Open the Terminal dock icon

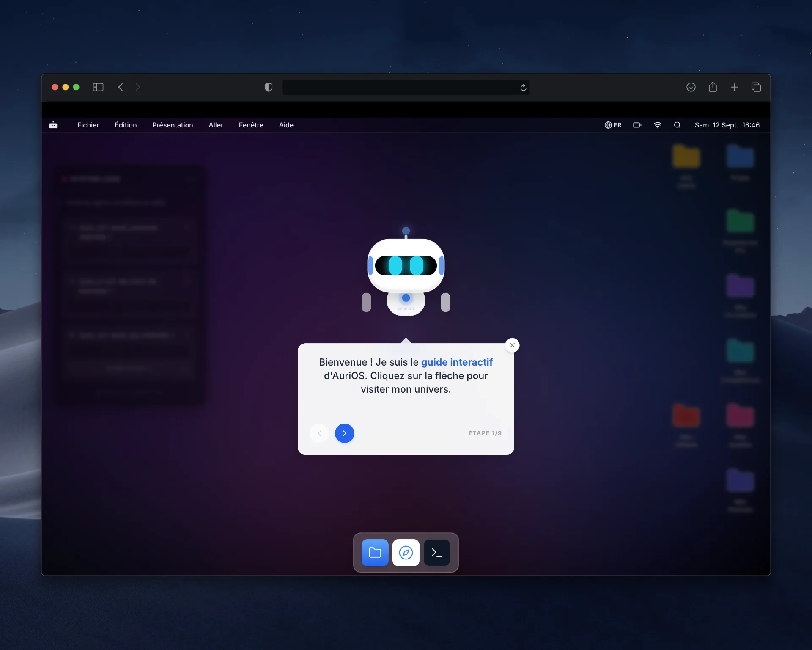pyautogui.click(x=436, y=552)
